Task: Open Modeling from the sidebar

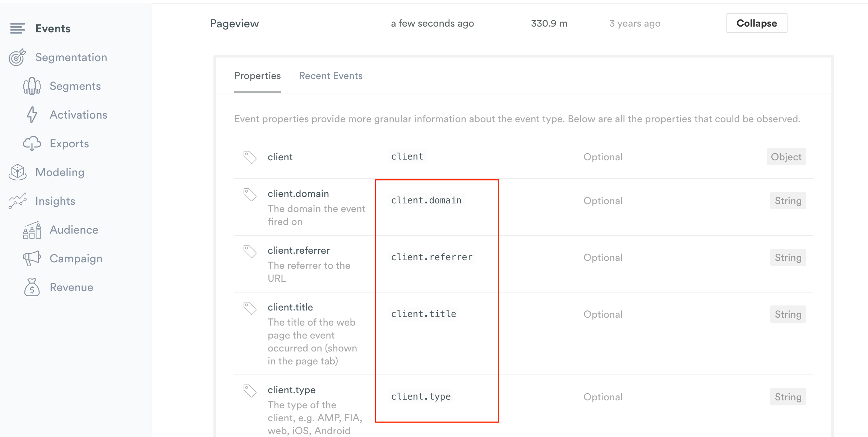Action: pyautogui.click(x=60, y=172)
